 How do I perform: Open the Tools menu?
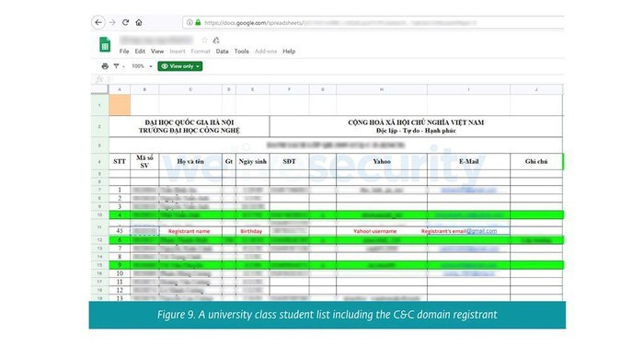(x=241, y=52)
